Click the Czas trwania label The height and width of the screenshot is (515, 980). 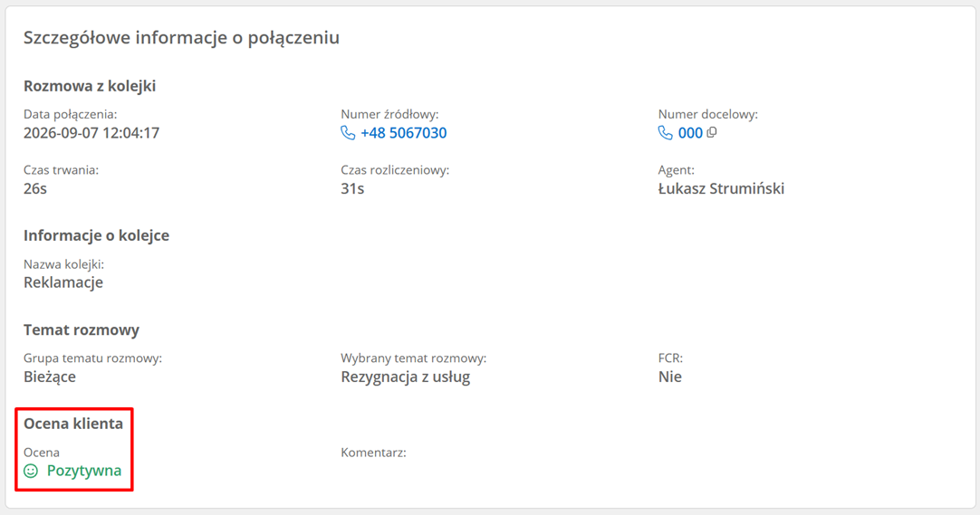[61, 170]
